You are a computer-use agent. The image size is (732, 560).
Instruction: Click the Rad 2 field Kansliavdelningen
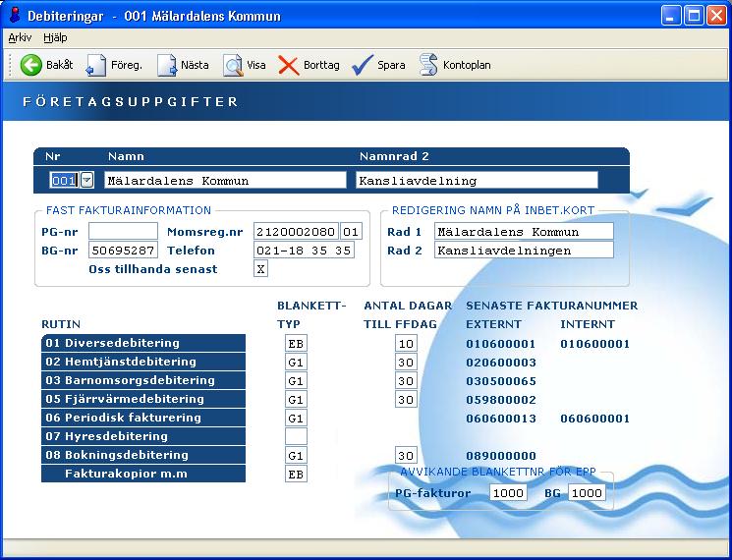524,251
